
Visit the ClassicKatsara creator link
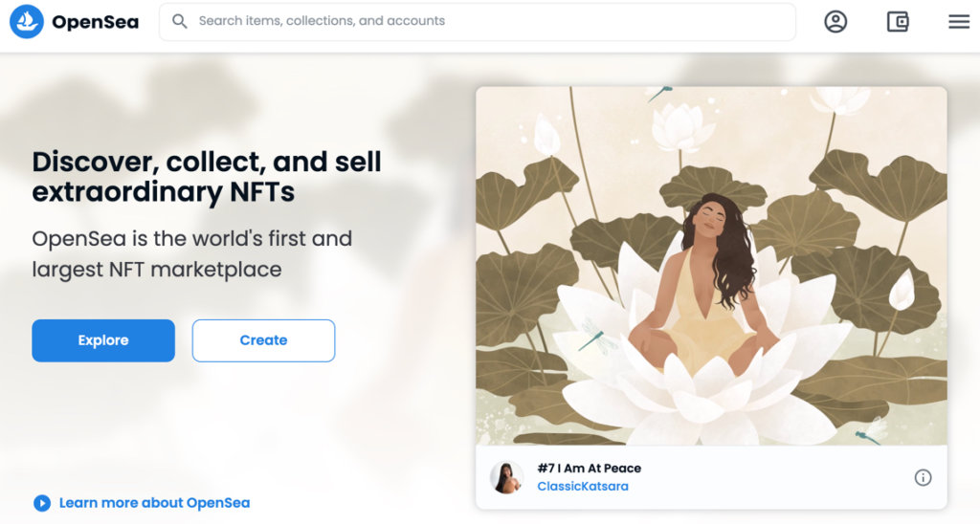[x=583, y=487]
